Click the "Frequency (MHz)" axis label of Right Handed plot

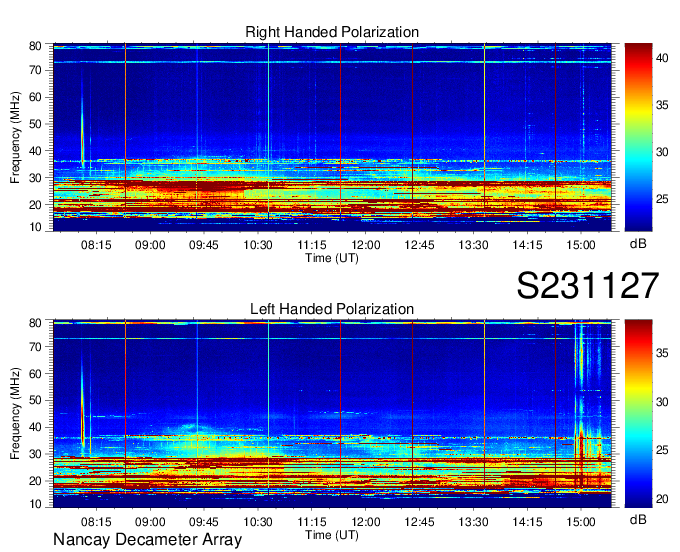(15, 137)
